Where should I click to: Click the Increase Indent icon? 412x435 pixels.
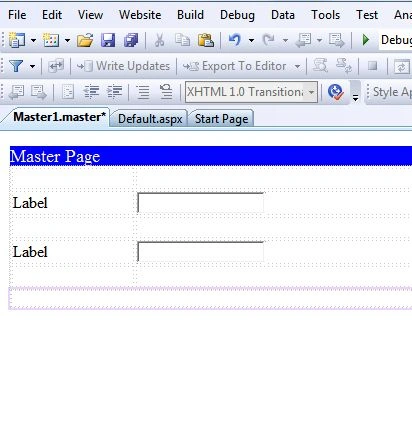coord(115,92)
